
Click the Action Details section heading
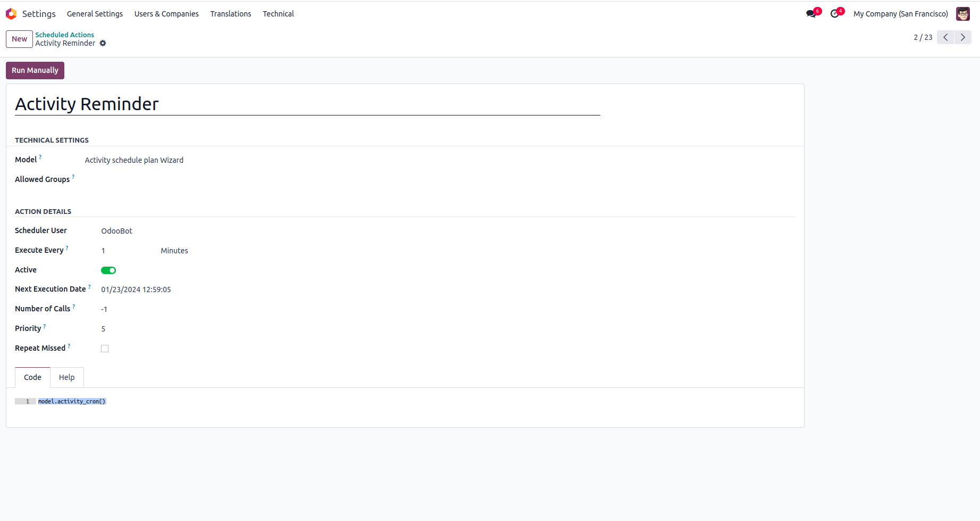(x=43, y=211)
